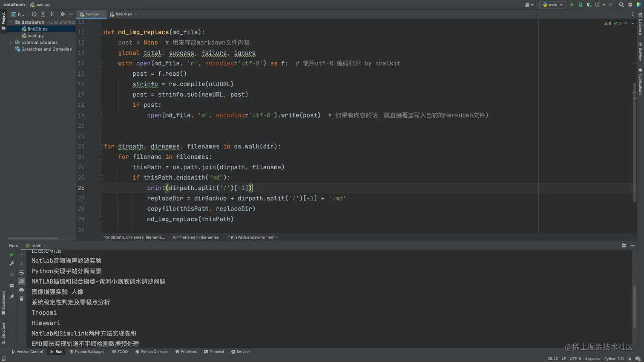Click breadcrumb 'for dirpath, dirnames, filename...'
This screenshot has width=644, height=362.
coord(134,237)
